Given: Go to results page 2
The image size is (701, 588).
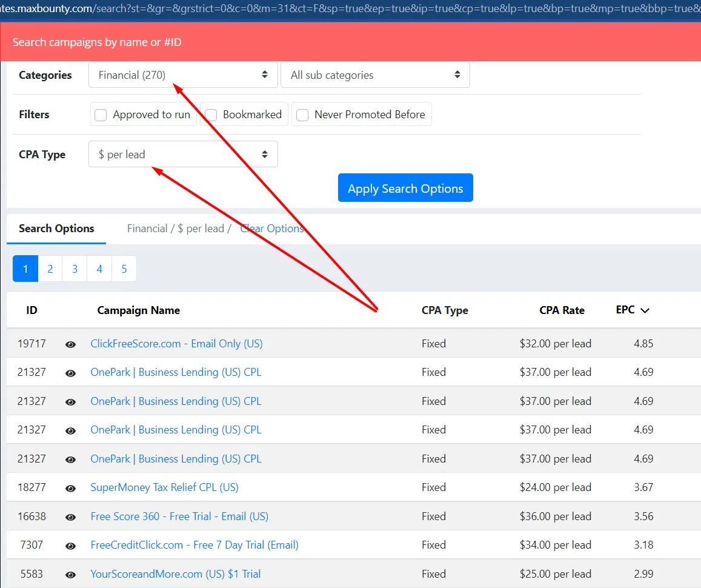Looking at the screenshot, I should tap(50, 269).
